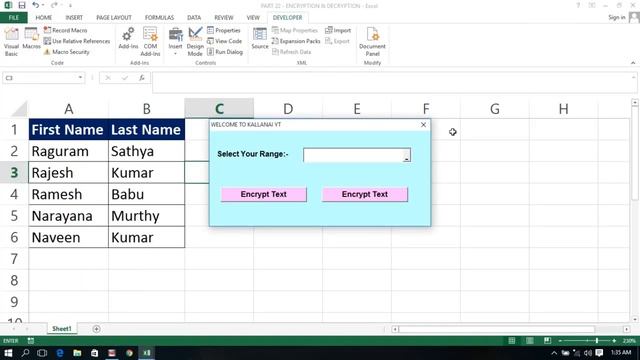Image resolution: width=640 pixels, height=360 pixels.
Task: Collapse the ribbon with the arrow
Action: pos(633,63)
